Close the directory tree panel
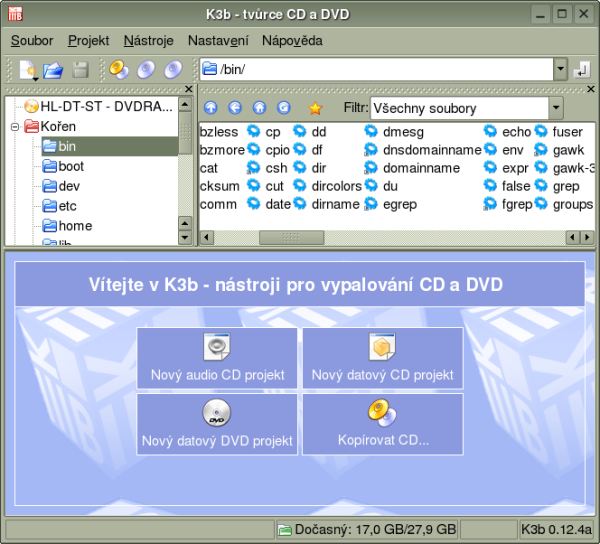Viewport: 600px width, 544px height. click(x=188, y=89)
